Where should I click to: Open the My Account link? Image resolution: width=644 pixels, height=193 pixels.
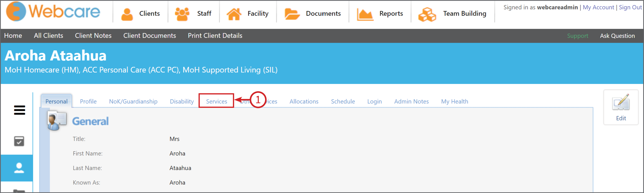pos(598,8)
